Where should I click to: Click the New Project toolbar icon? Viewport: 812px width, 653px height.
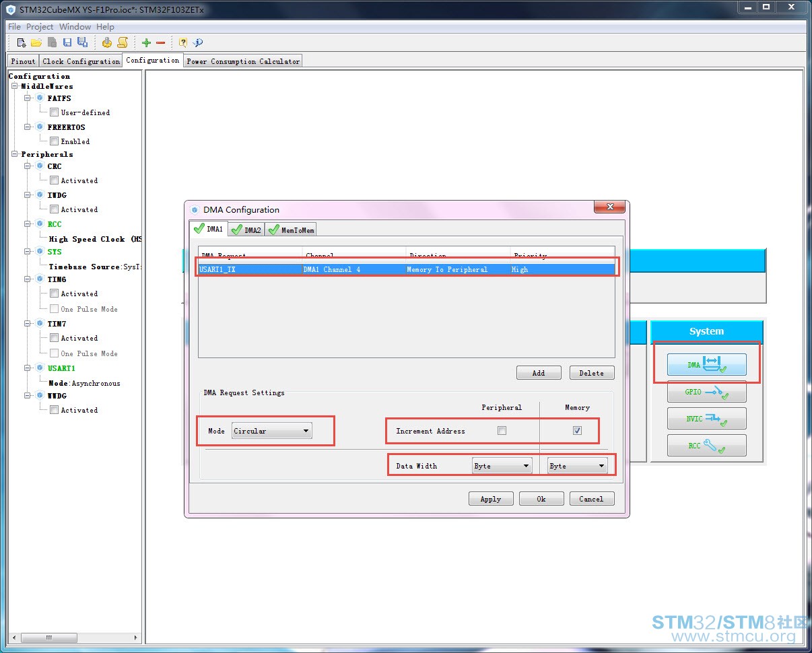pos(22,42)
